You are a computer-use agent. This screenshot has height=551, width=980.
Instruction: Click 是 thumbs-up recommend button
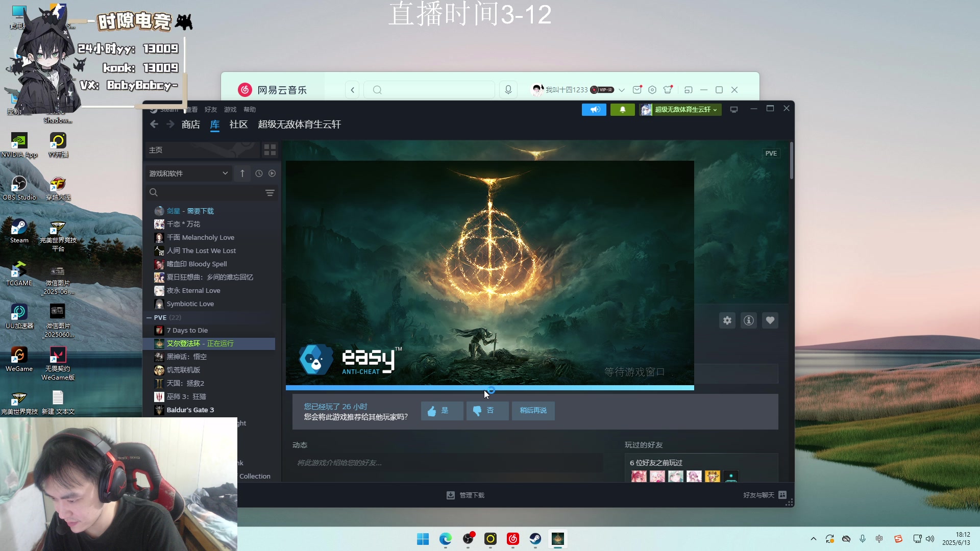442,411
